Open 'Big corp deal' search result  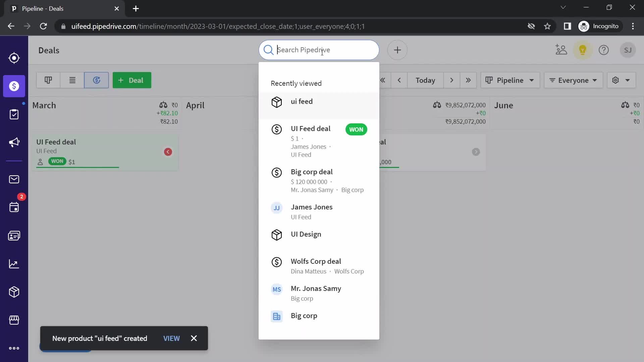click(x=319, y=180)
